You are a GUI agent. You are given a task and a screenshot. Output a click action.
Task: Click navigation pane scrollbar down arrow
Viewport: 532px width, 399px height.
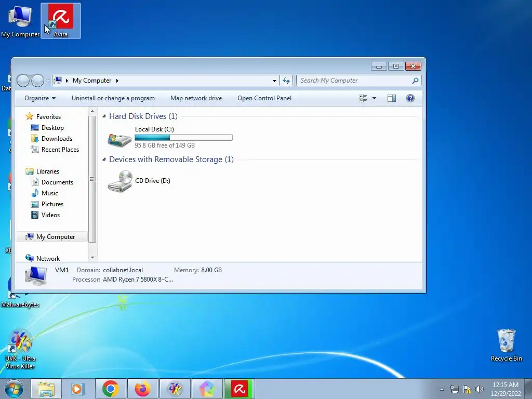click(92, 258)
